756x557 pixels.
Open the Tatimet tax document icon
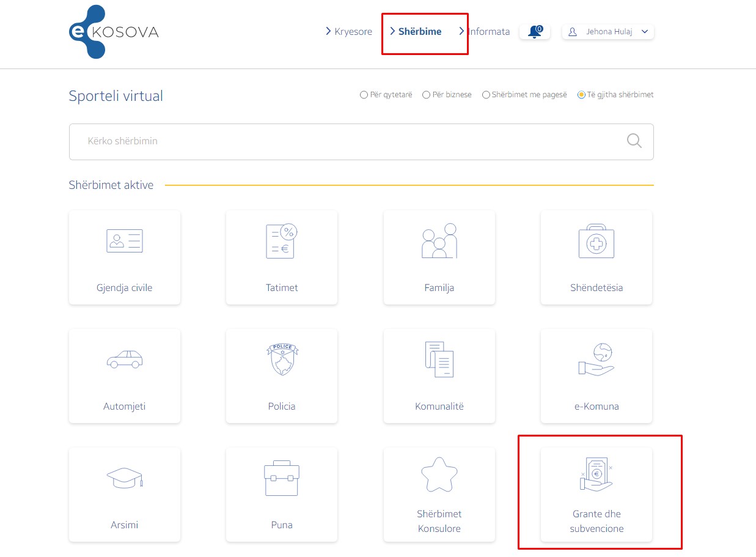point(282,241)
